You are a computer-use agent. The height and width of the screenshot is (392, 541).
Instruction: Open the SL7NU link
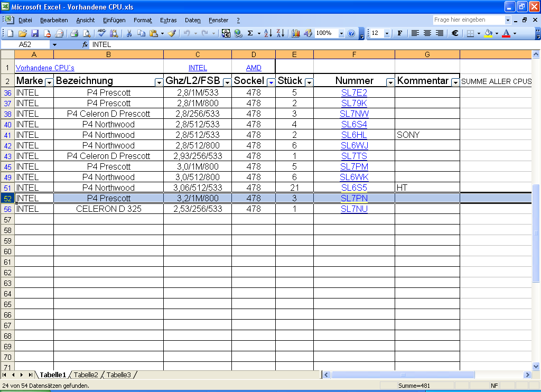(x=354, y=209)
